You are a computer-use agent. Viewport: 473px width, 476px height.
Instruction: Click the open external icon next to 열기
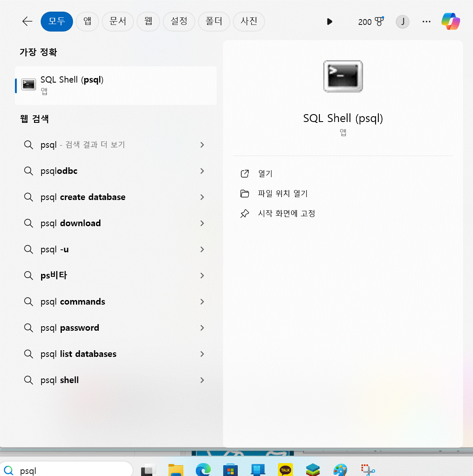(245, 173)
